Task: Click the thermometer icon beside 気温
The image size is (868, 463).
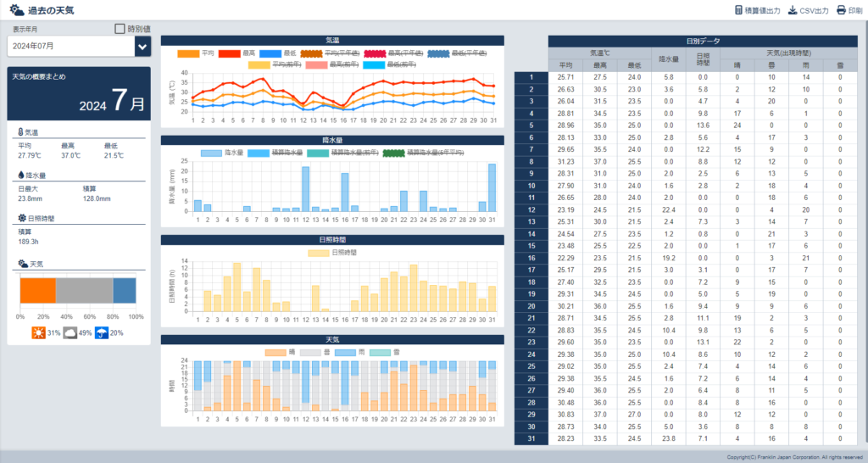Action: pos(20,133)
